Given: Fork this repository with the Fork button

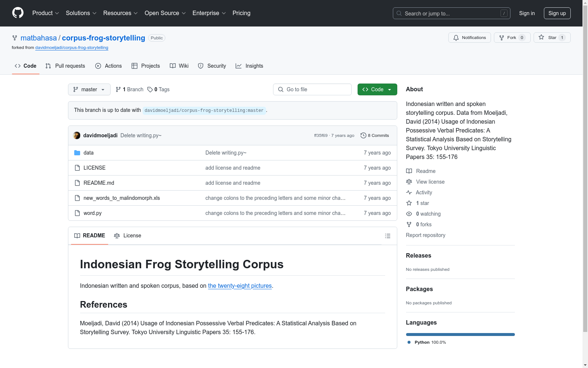Looking at the screenshot, I should click(512, 38).
